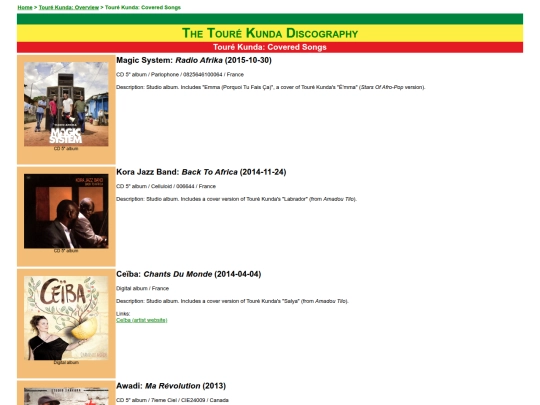Click the Ceïba Chants Du Monde cover
The width and height of the screenshot is (540, 405).
click(66, 318)
